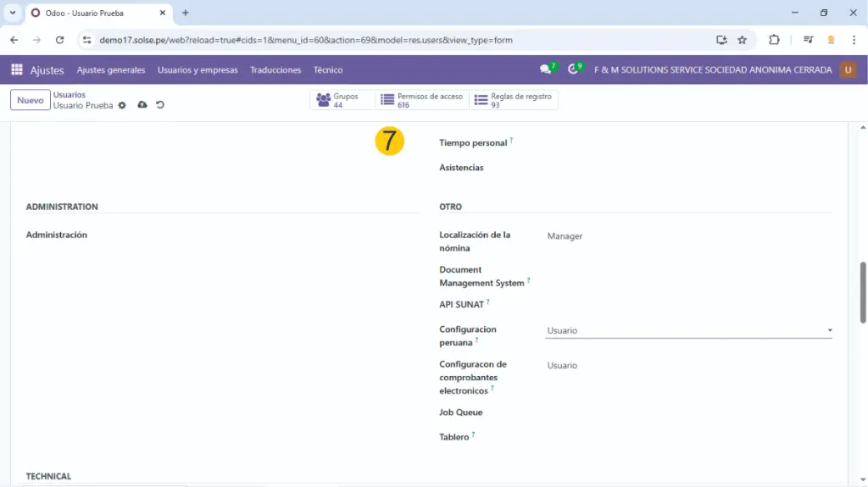Image resolution: width=868 pixels, height=487 pixels.
Task: Open the Grupos stat button
Action: [342, 100]
